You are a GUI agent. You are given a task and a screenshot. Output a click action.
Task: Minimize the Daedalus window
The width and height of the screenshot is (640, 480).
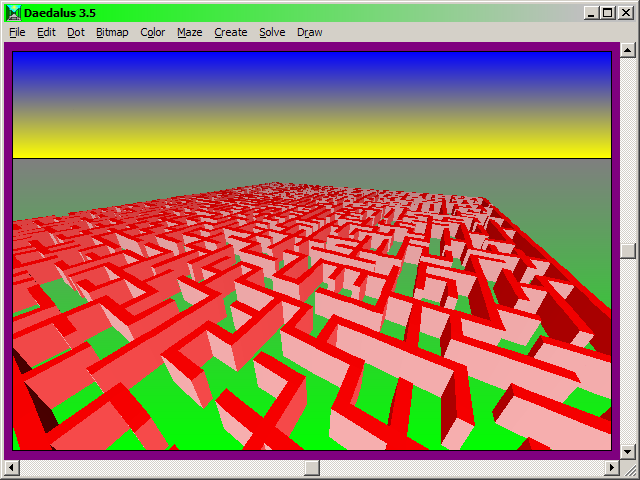[x=593, y=13]
